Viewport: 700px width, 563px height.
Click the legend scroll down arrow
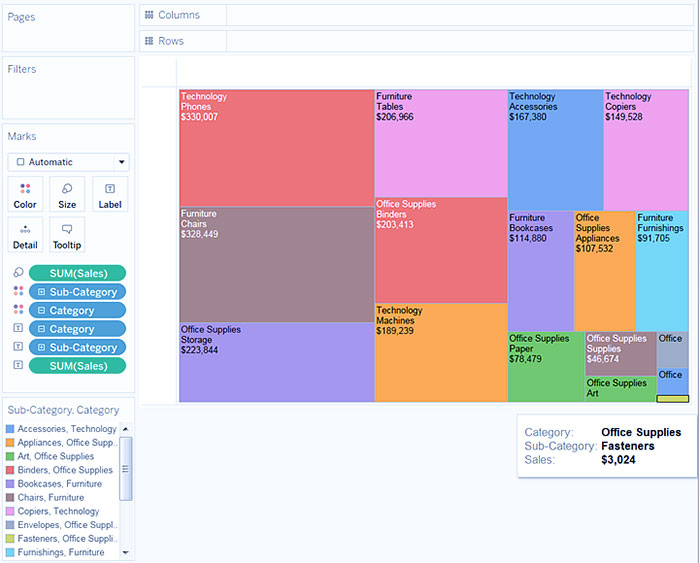click(126, 553)
